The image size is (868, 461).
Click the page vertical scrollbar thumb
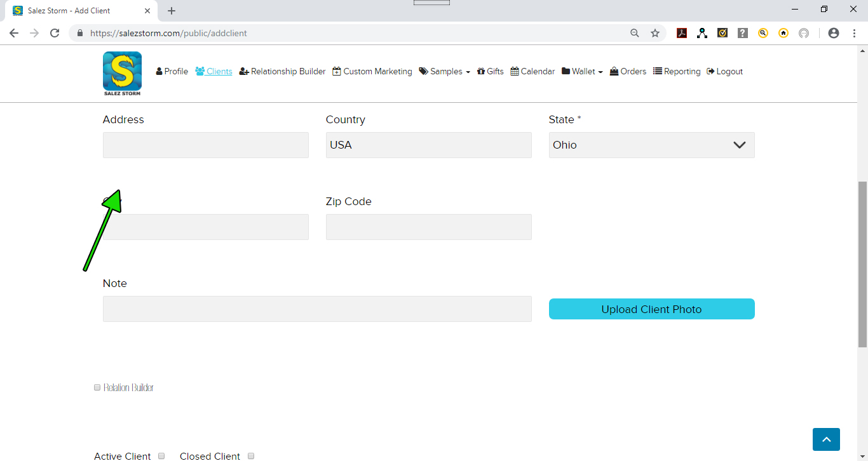[862, 264]
